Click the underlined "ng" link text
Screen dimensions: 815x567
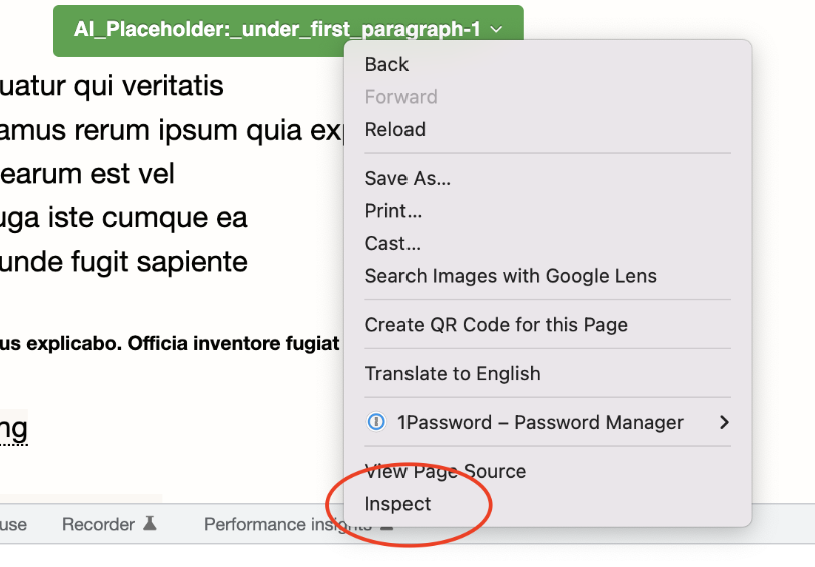[13, 429]
